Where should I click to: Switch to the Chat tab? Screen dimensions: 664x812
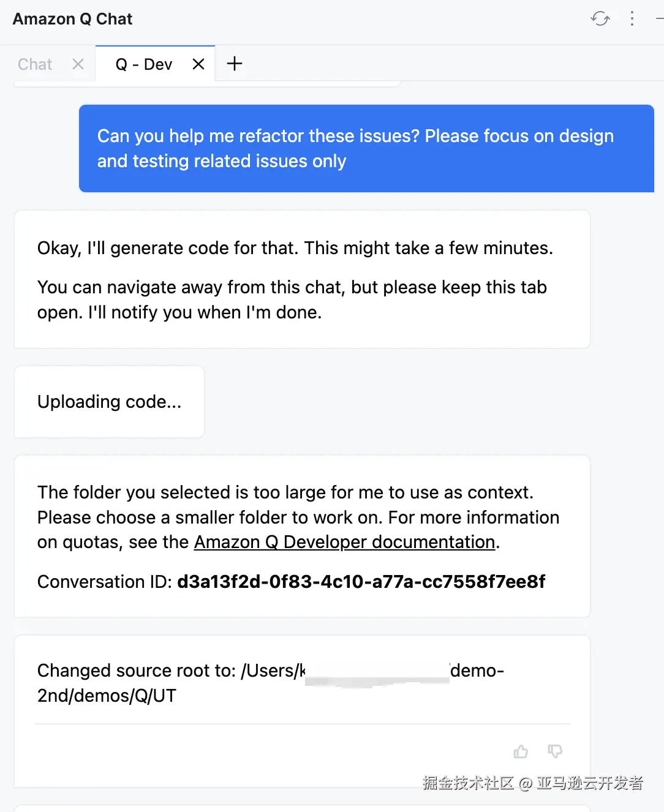click(35, 64)
